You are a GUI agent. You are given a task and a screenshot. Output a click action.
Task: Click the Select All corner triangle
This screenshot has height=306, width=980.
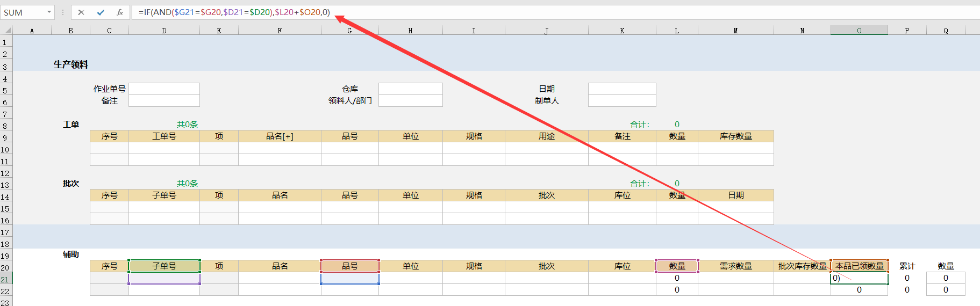click(7, 31)
